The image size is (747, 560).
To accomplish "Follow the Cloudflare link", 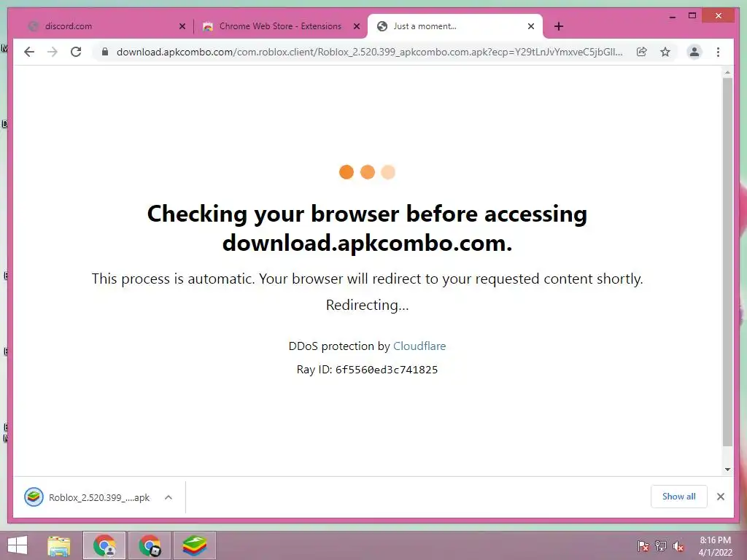I will click(419, 346).
